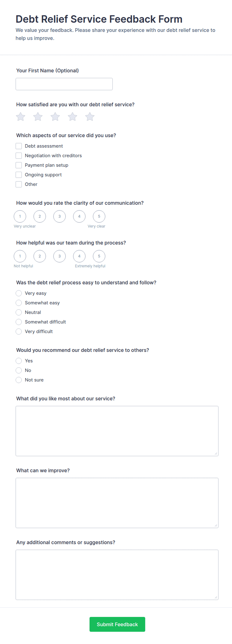Choose the third star rating
The height and width of the screenshot is (644, 232).
(55, 117)
